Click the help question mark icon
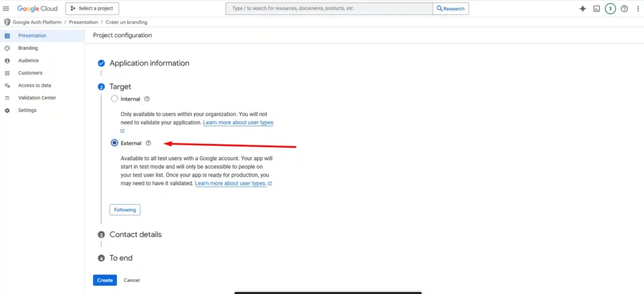 point(624,9)
